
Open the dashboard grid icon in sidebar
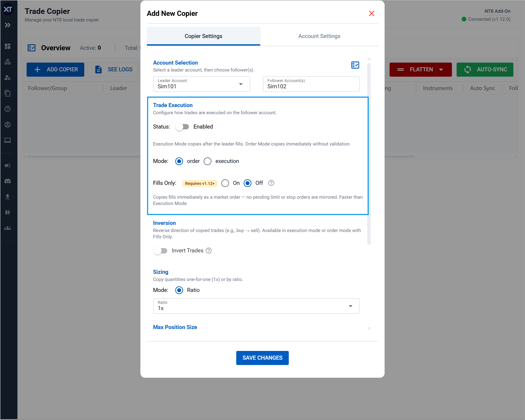click(8, 46)
